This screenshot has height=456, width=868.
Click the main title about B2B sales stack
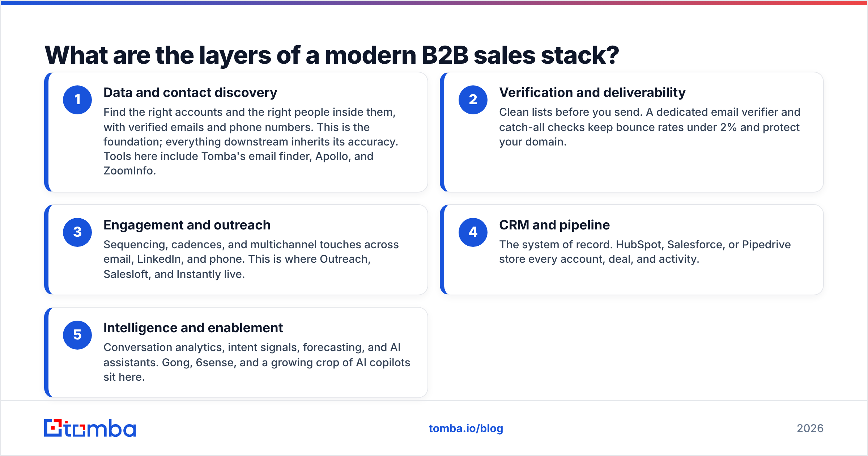click(332, 55)
